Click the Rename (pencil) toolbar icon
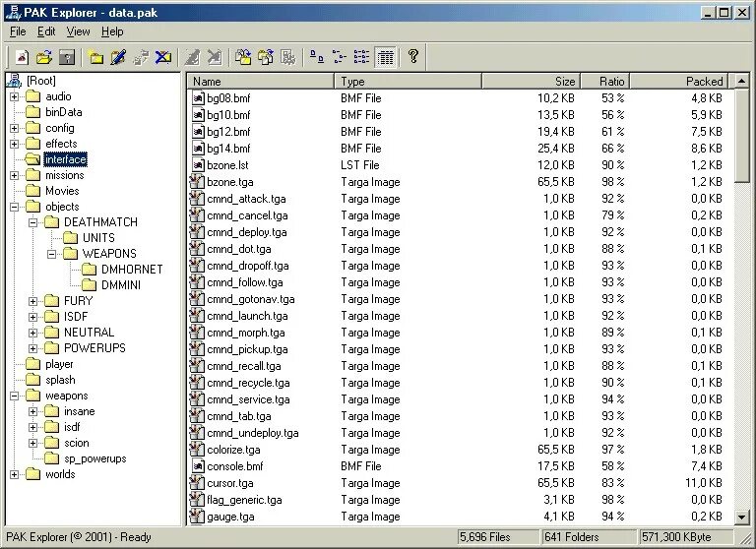 click(x=118, y=57)
